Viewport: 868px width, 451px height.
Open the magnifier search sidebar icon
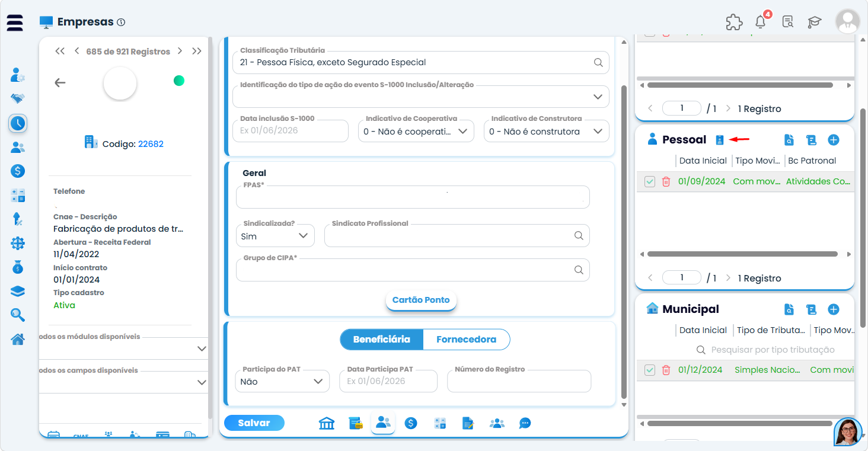pos(18,315)
